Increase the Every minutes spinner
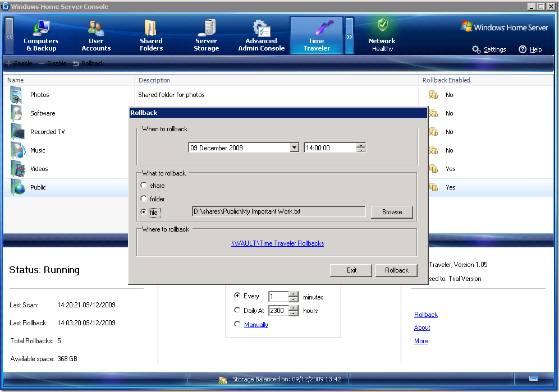559x392 pixels. click(x=294, y=294)
